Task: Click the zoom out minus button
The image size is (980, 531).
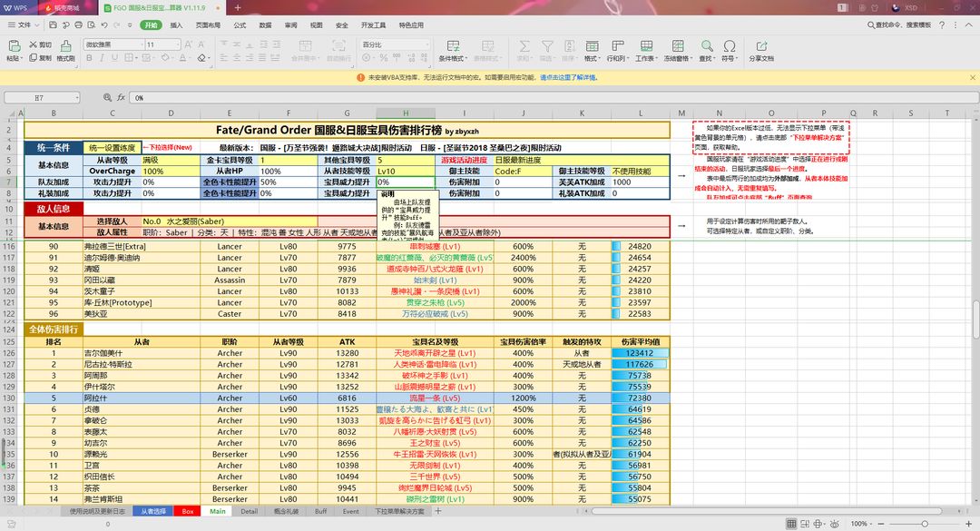Action: coord(881,524)
